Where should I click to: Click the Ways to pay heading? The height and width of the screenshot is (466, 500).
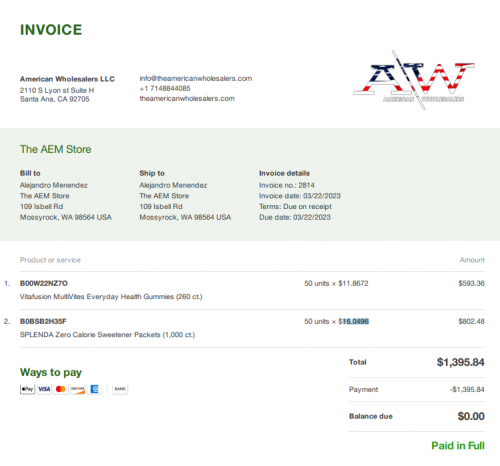[x=51, y=372]
